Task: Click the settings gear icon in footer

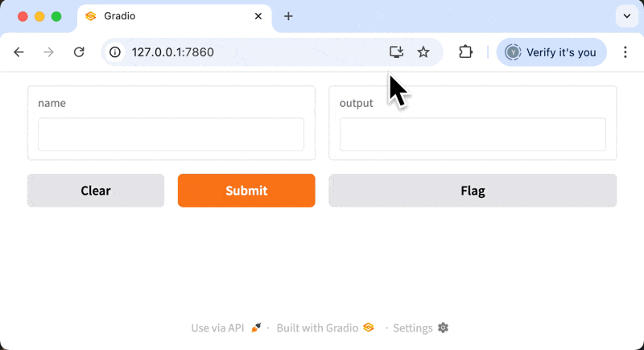Action: 443,327
